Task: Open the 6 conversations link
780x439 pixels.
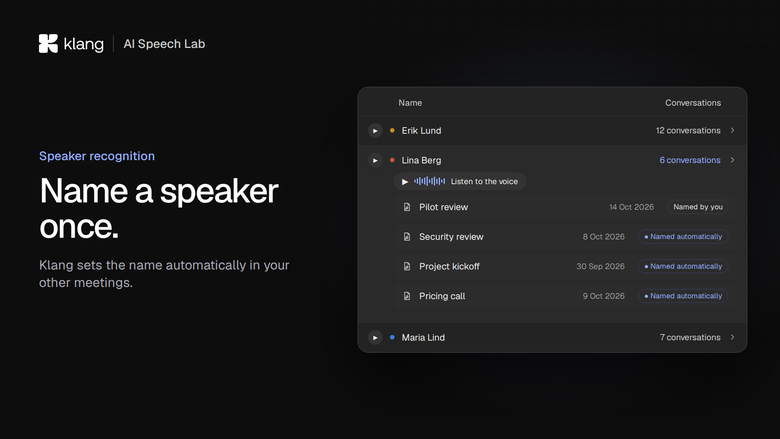Action: pyautogui.click(x=690, y=160)
